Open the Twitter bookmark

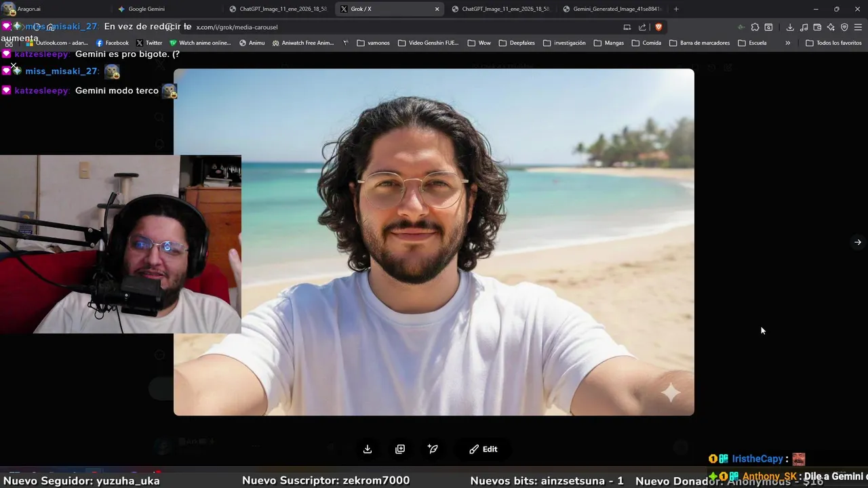pyautogui.click(x=149, y=43)
